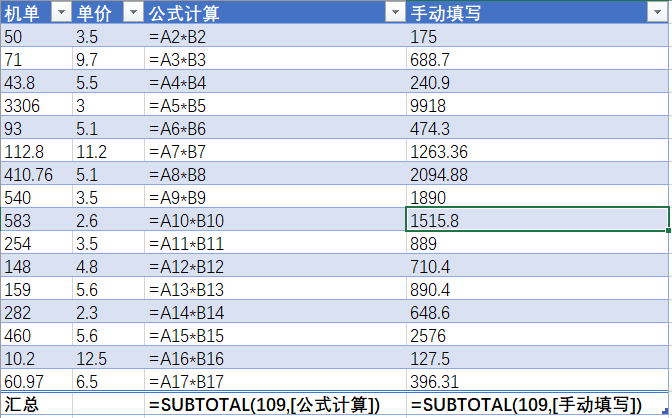Select the 机单 cell with 410.76

pos(36,174)
